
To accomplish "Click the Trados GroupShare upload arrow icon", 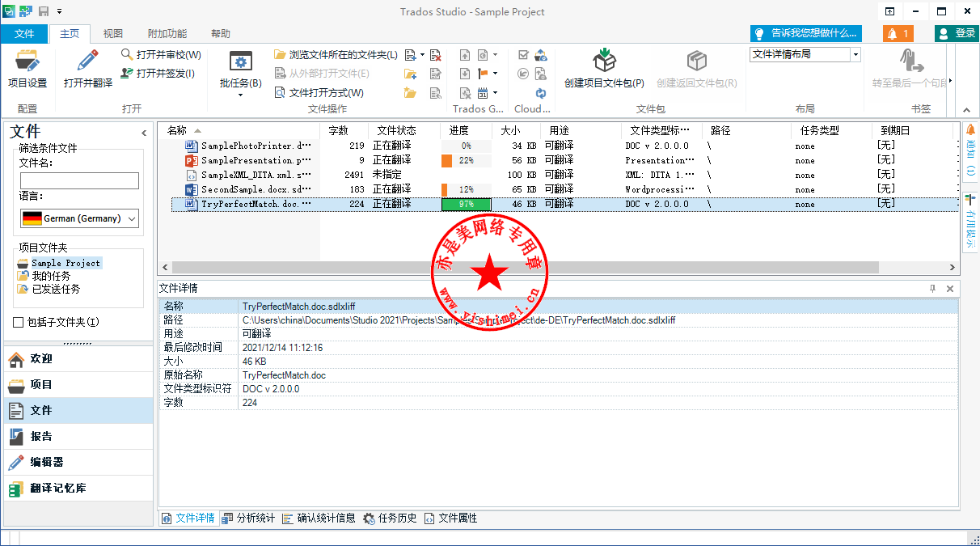I will 465,55.
